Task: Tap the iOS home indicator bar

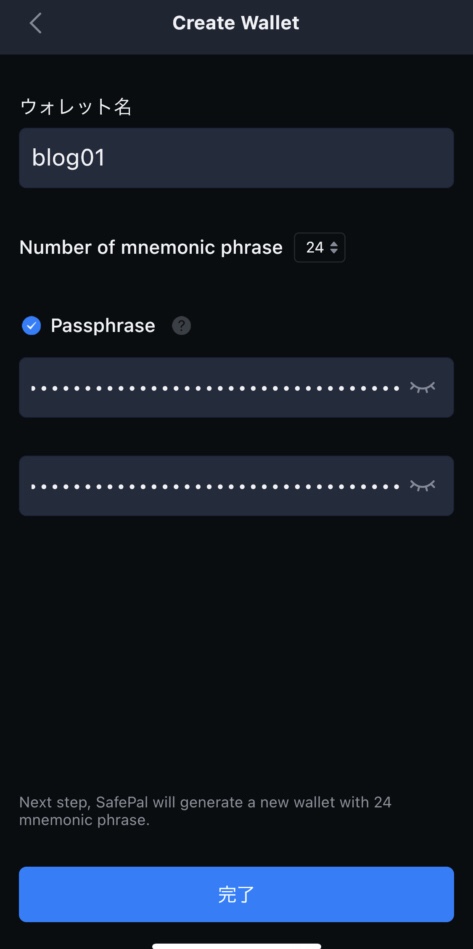Action: pos(236,945)
